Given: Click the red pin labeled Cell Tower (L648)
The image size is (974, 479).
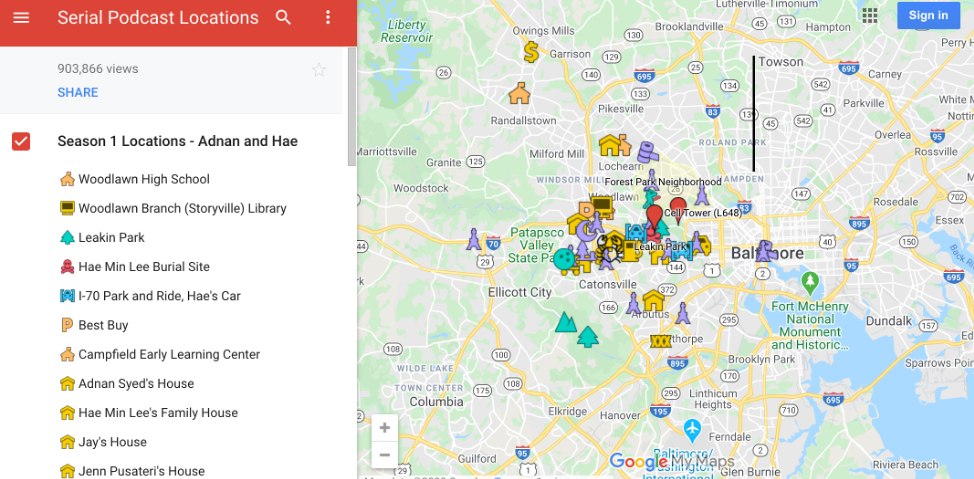Looking at the screenshot, I should [x=678, y=208].
